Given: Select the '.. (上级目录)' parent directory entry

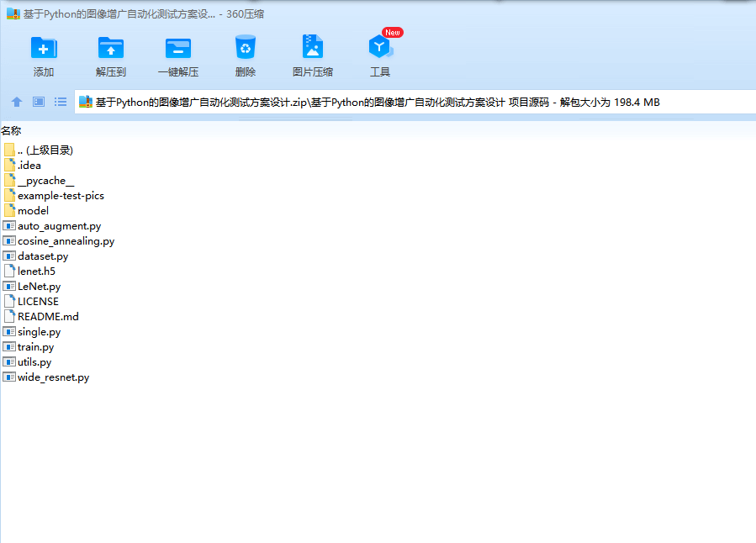Looking at the screenshot, I should (x=45, y=150).
